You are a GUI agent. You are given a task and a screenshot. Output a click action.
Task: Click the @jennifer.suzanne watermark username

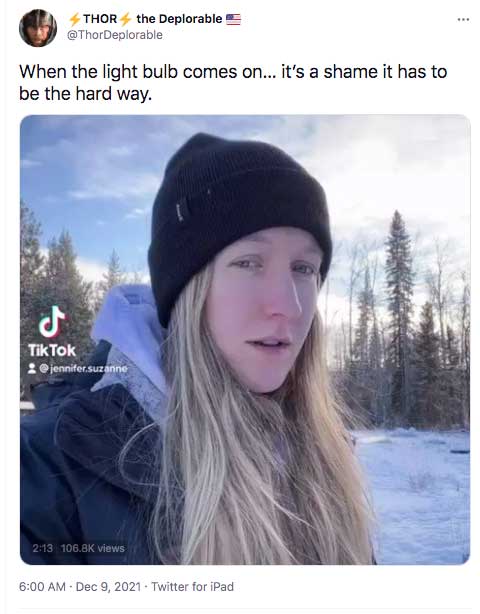pos(83,368)
